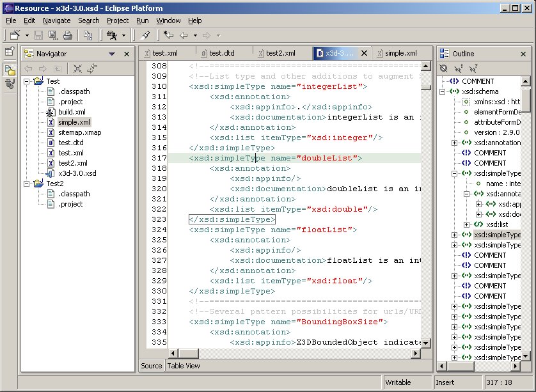Select xsd:list in the Outline tree
The width and height of the screenshot is (536, 392).
497,224
